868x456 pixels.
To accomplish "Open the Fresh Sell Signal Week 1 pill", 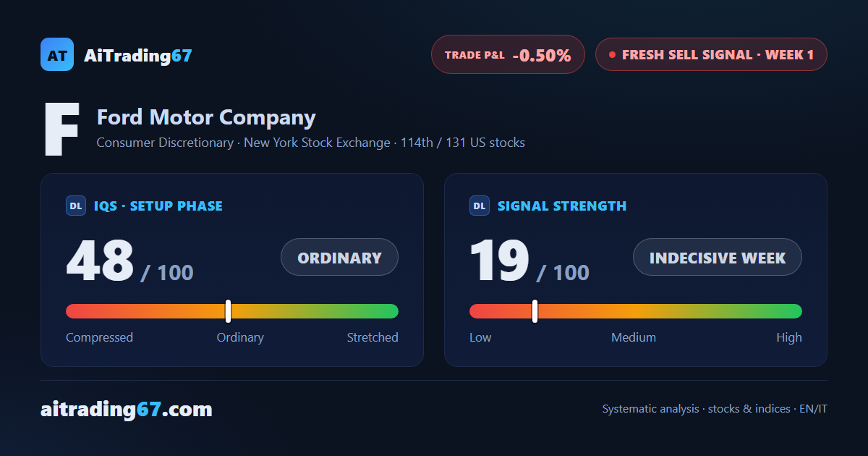I will tap(711, 54).
